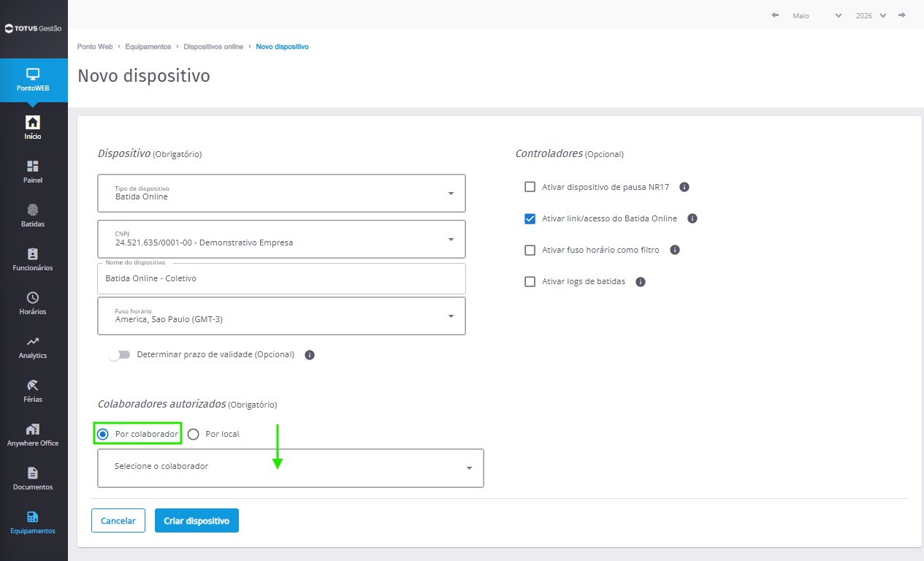924x561 pixels.
Task: Show info for link/acesso Batida Online
Action: (x=692, y=218)
